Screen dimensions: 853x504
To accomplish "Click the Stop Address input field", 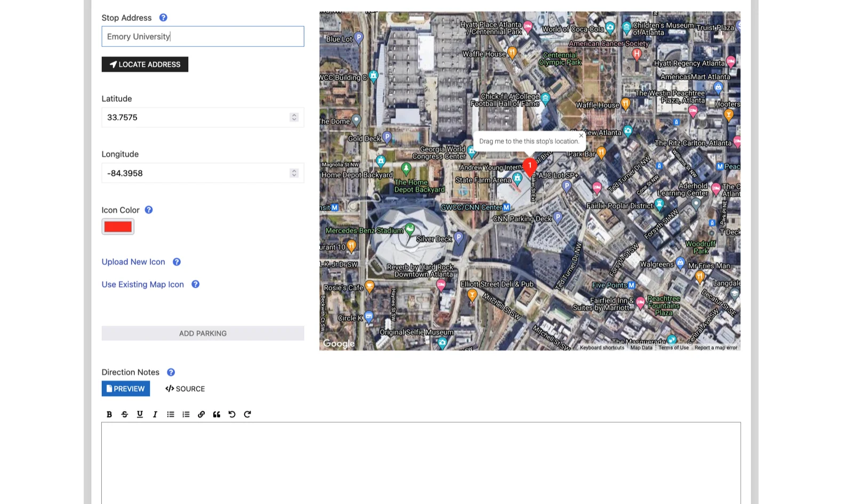I will pos(203,36).
